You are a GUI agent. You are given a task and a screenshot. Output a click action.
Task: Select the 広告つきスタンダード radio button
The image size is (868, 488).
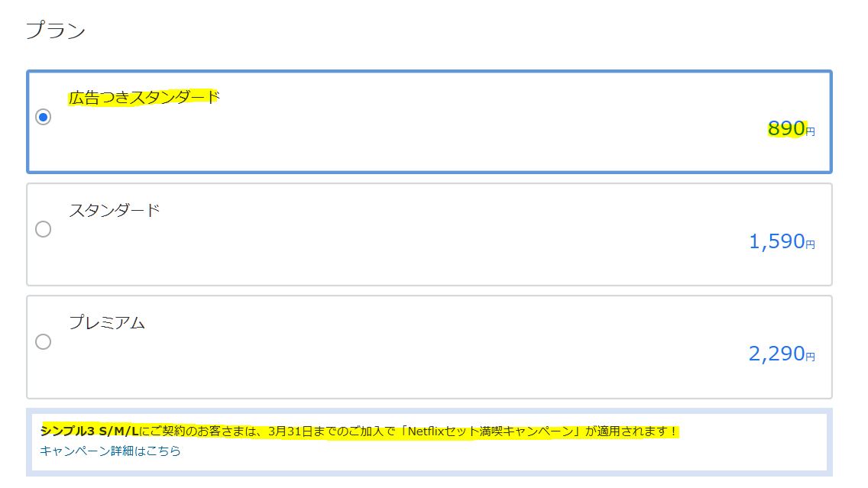point(44,117)
